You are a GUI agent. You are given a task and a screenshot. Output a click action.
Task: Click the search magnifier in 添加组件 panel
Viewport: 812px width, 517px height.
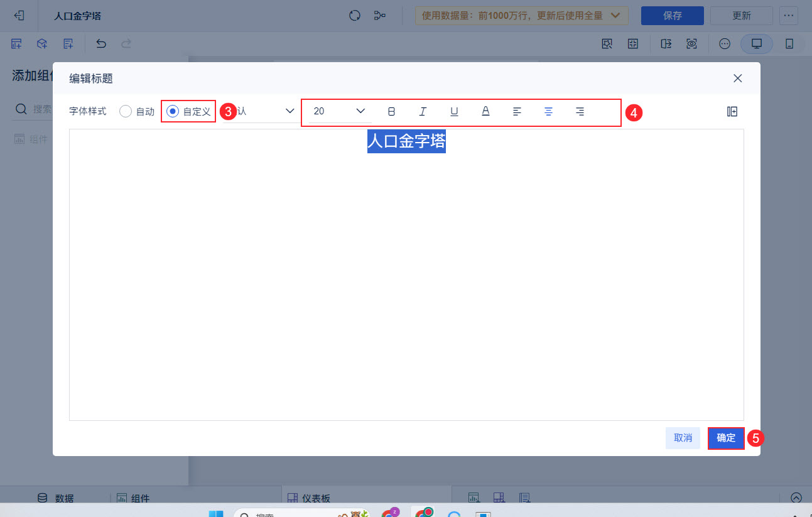[21, 109]
